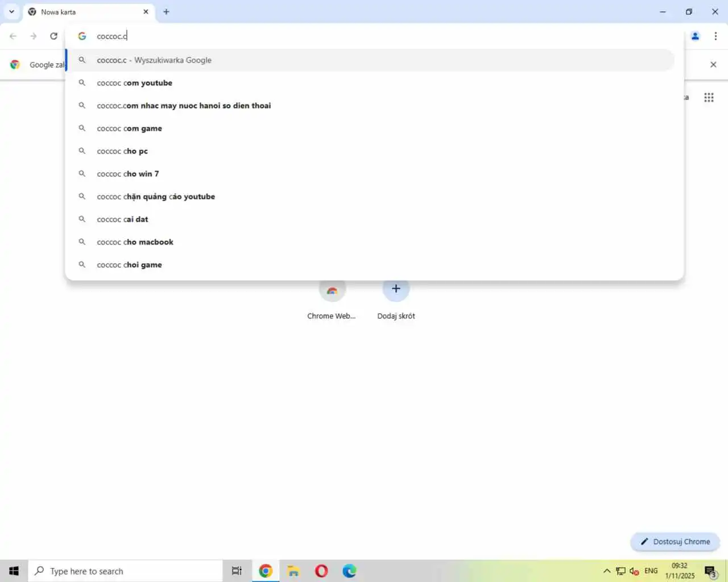The image size is (728, 582).
Task: Open the Windows Start menu
Action: click(x=14, y=571)
